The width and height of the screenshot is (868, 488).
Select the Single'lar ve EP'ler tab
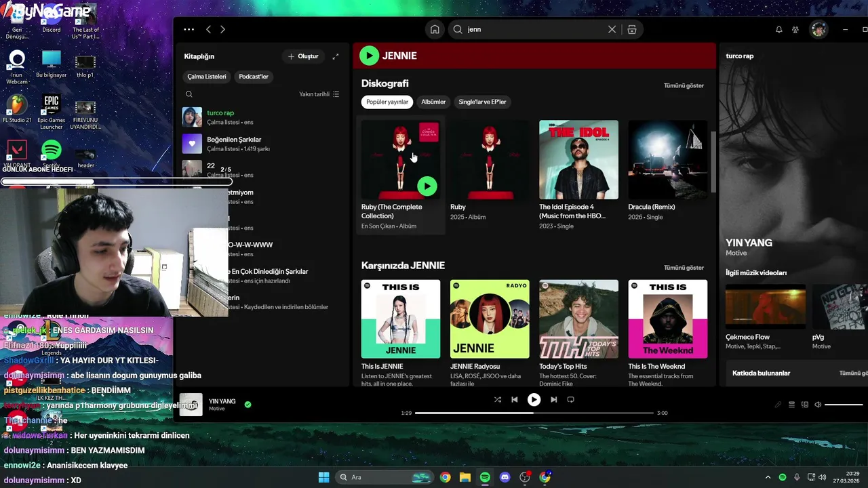[x=482, y=102]
